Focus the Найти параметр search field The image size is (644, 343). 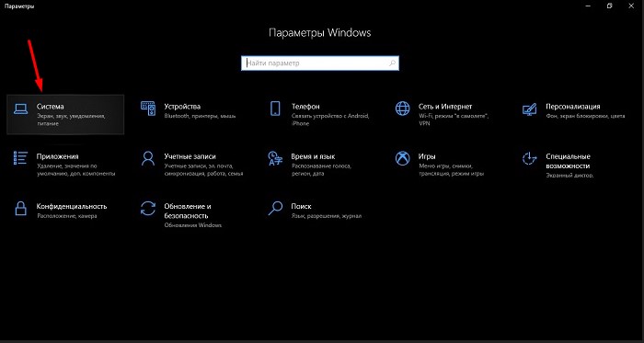[x=320, y=63]
